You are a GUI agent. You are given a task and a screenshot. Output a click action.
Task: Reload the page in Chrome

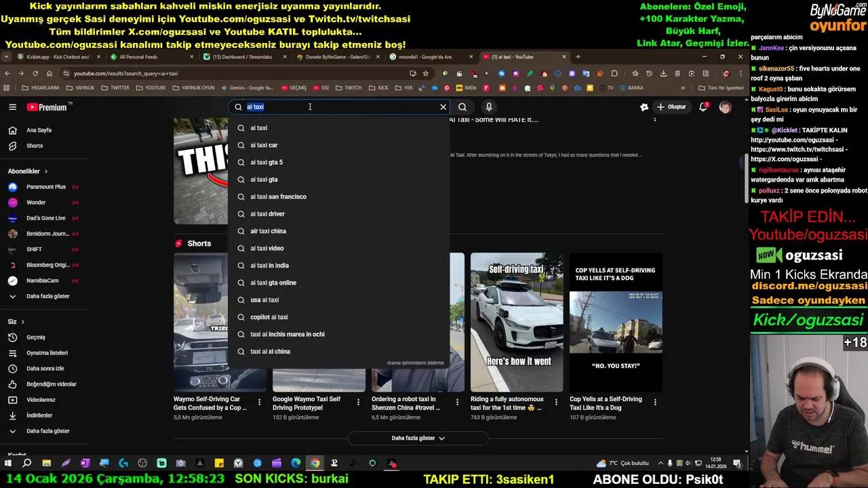click(x=35, y=73)
